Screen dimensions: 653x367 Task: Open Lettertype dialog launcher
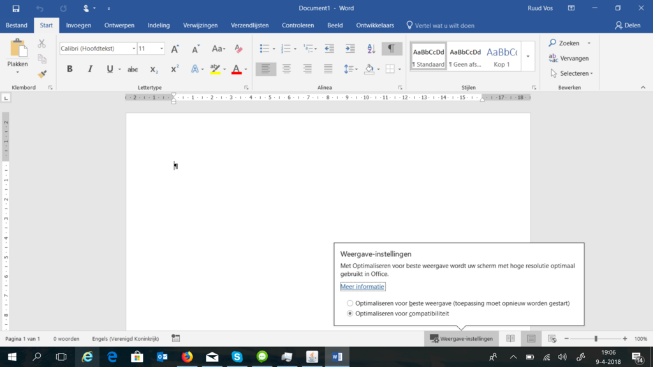coord(246,87)
